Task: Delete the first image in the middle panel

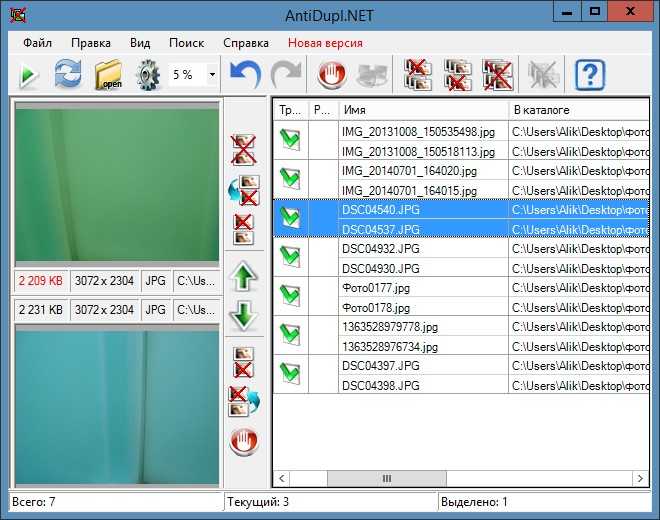Action: (243, 229)
